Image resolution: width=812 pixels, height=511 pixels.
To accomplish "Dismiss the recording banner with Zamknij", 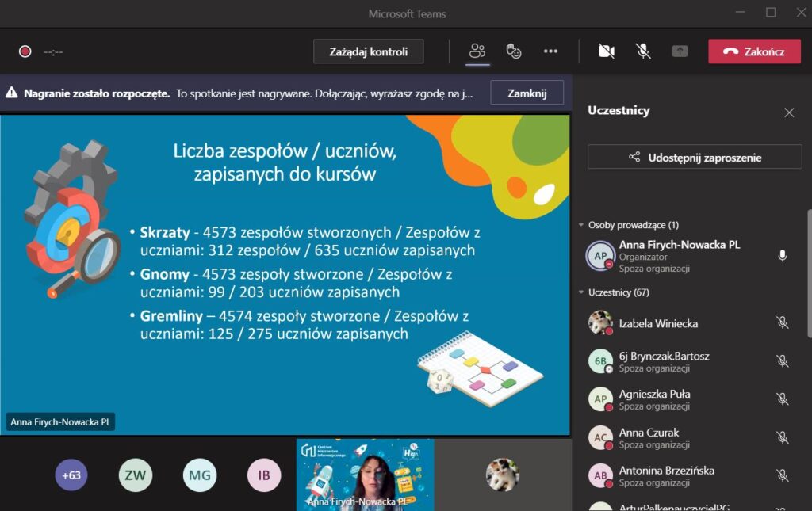I will click(x=527, y=93).
